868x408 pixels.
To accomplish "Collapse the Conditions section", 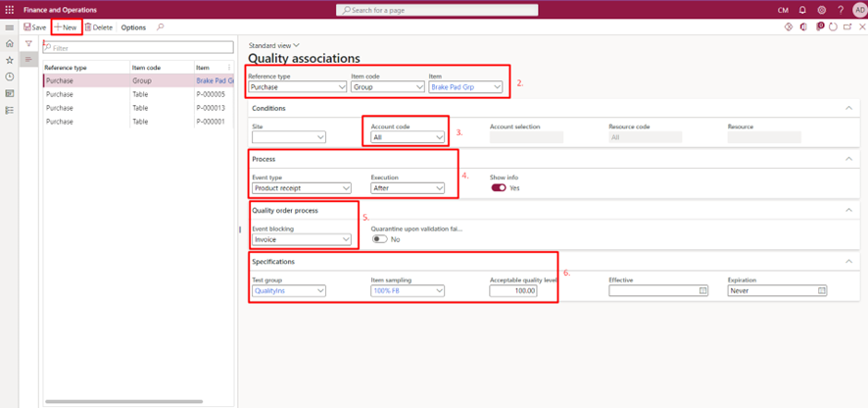I will (849, 108).
